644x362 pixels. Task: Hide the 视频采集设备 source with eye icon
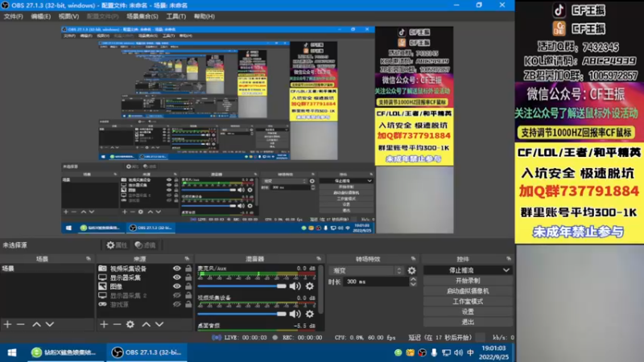pyautogui.click(x=176, y=269)
